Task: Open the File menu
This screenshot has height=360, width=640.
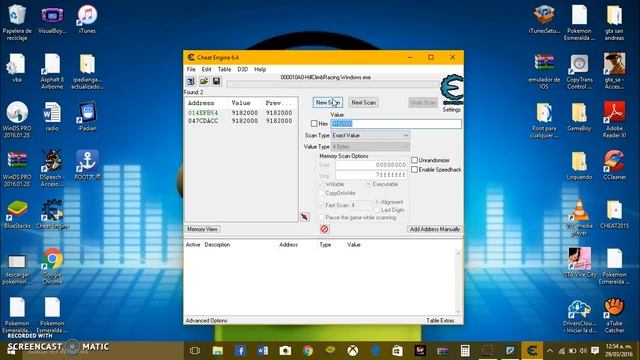Action: [191, 69]
